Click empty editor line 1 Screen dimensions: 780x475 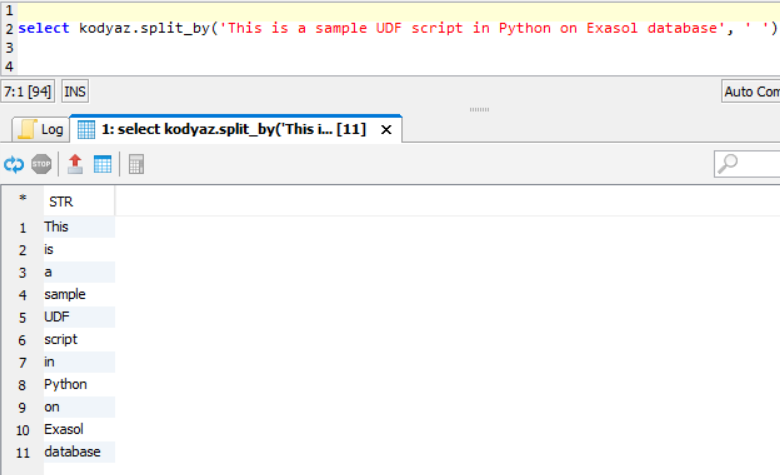pyautogui.click(x=398, y=11)
